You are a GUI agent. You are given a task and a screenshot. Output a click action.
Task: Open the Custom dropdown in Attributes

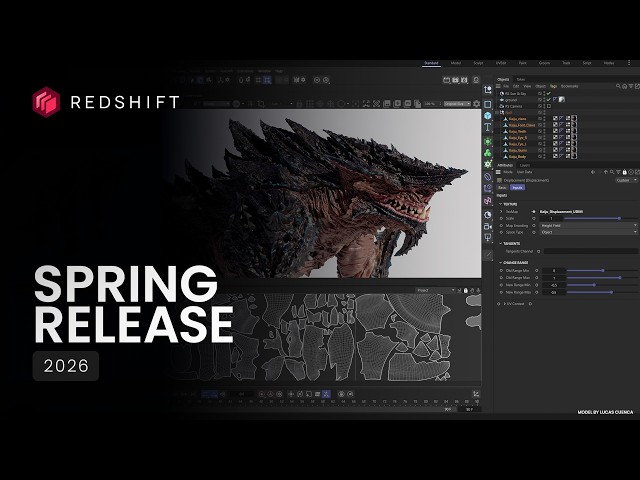(x=626, y=180)
